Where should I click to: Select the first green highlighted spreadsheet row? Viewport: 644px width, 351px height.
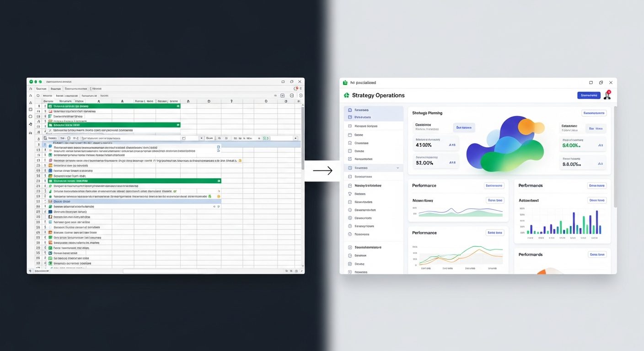[113, 106]
